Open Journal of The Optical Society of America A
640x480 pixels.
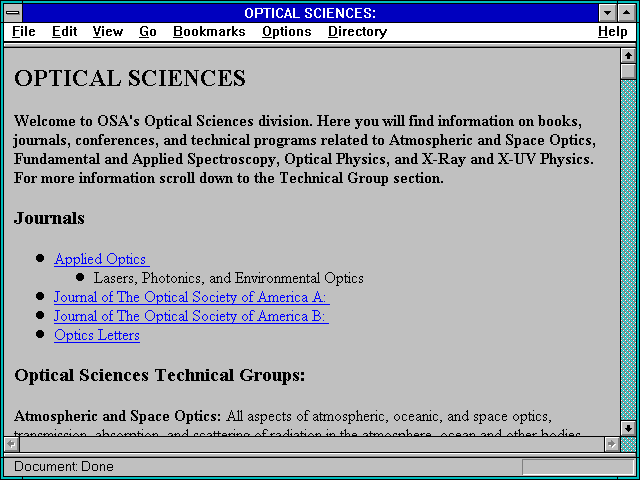[191, 297]
